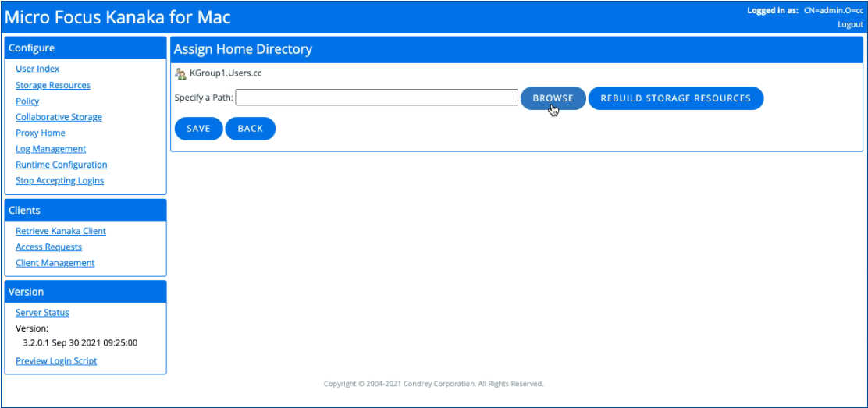Viewport: 868px width, 408px height.
Task: Go to the Policy page
Action: (x=27, y=101)
